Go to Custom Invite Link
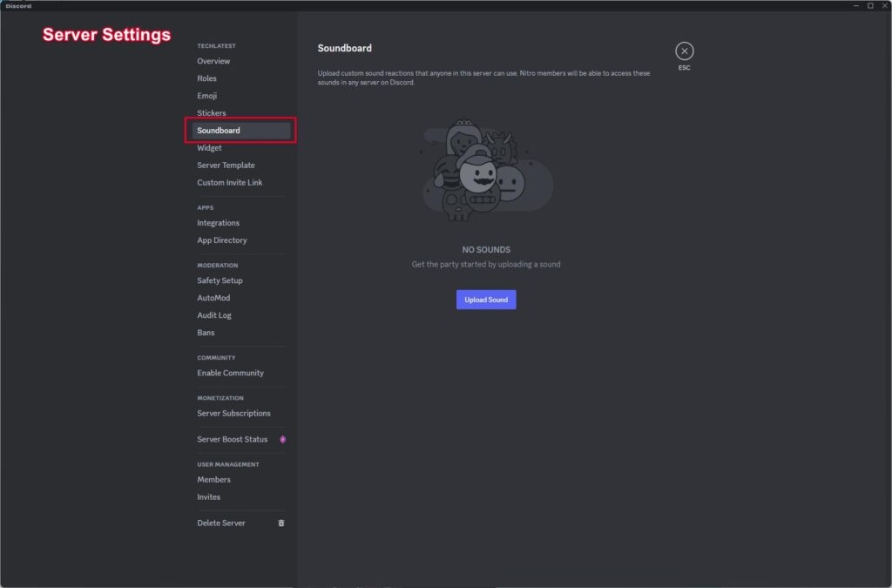 229,183
